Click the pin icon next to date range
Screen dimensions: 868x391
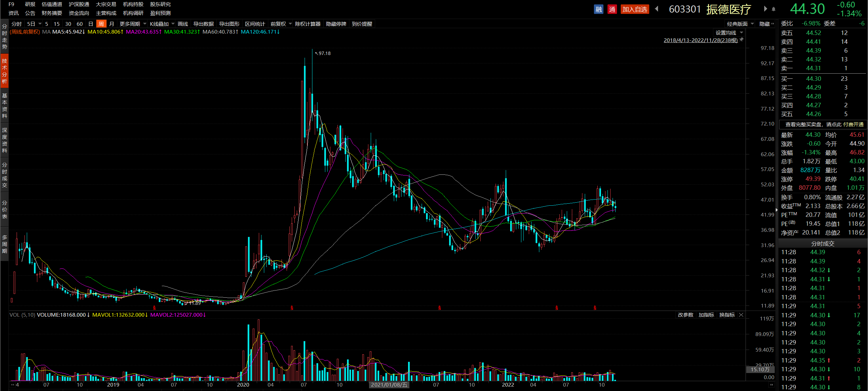(741, 40)
